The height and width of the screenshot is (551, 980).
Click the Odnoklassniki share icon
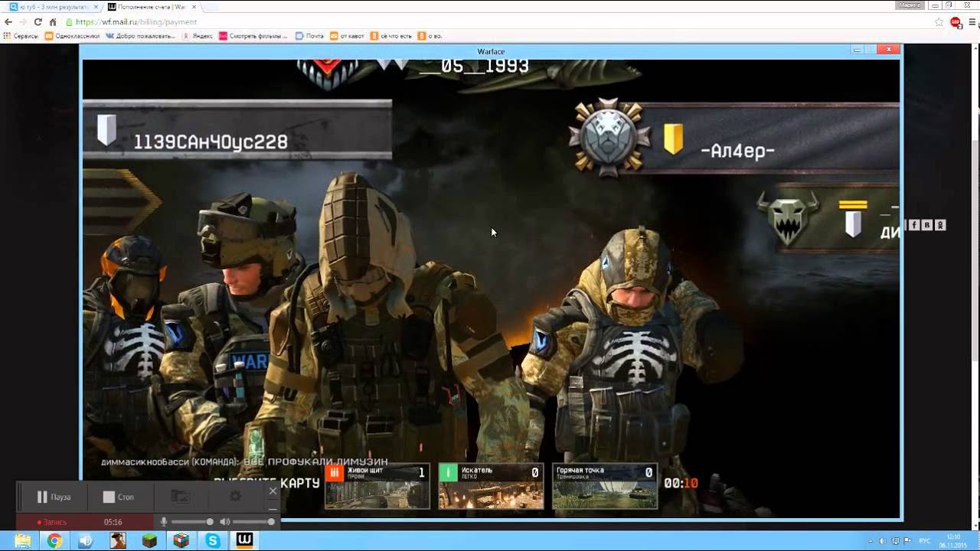tap(940, 225)
